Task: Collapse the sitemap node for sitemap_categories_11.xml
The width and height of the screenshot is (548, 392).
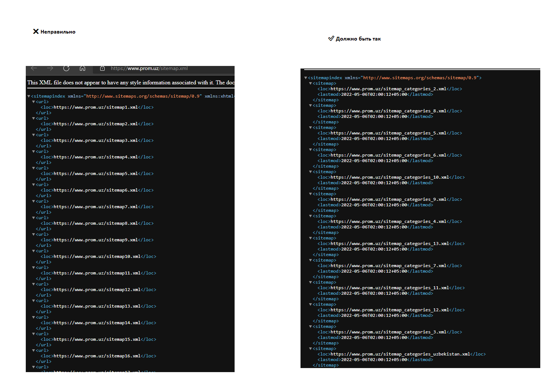Action: coord(310,282)
